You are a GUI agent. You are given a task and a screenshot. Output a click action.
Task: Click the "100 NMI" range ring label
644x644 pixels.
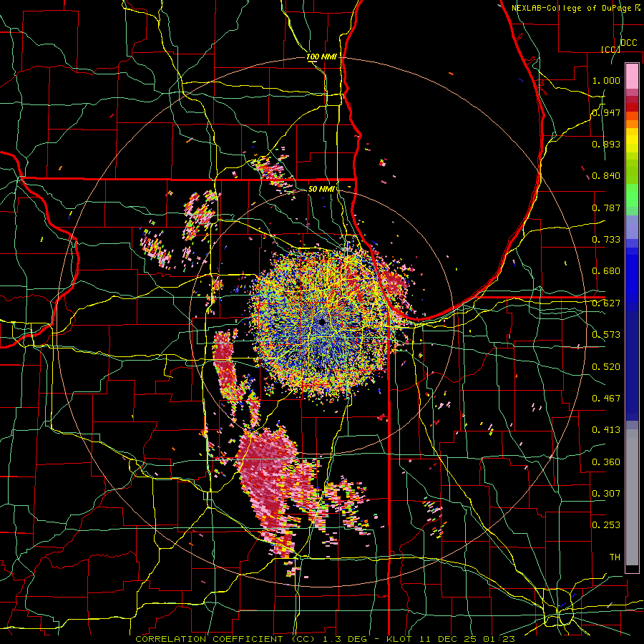(x=321, y=57)
